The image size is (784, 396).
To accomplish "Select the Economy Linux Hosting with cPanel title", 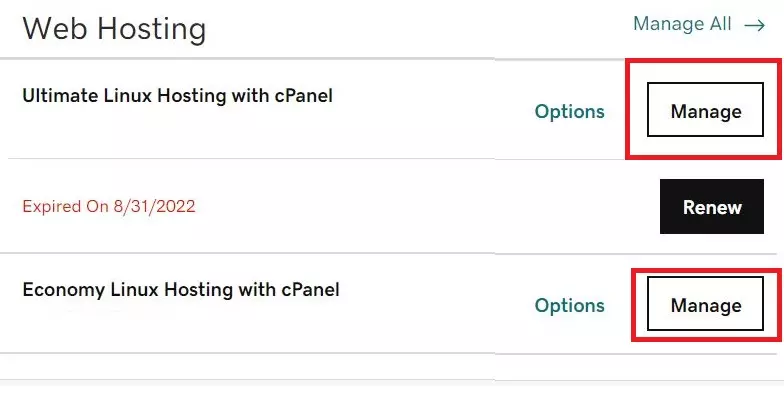I will (181, 290).
